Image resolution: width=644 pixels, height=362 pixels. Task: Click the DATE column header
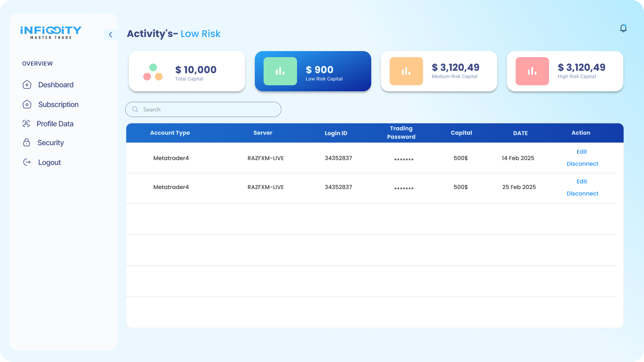[x=520, y=133]
